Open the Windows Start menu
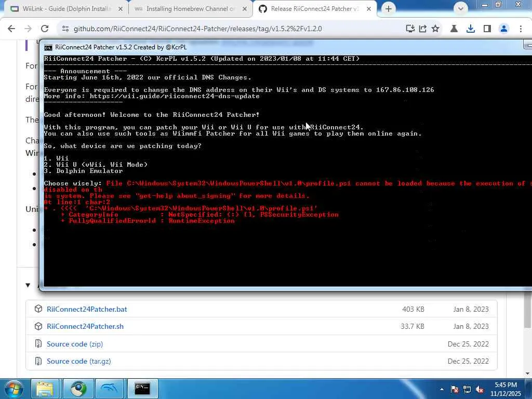The height and width of the screenshot is (399, 532). 13,389
